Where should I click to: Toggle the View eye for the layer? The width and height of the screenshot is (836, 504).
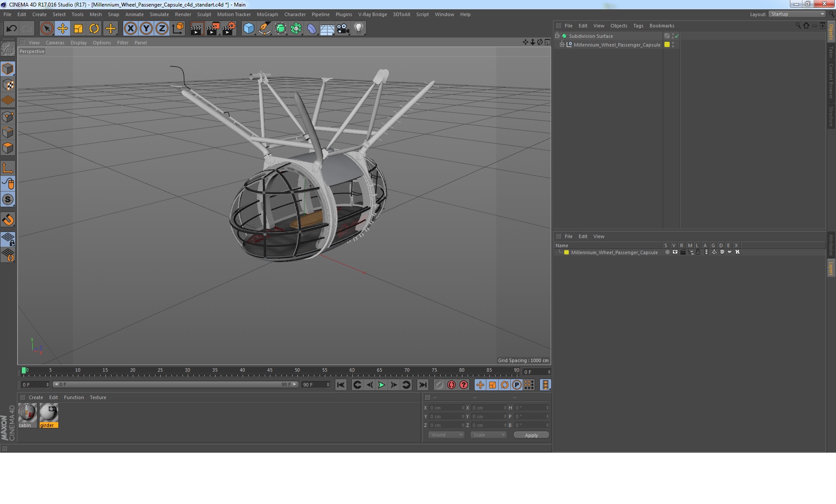coord(675,252)
